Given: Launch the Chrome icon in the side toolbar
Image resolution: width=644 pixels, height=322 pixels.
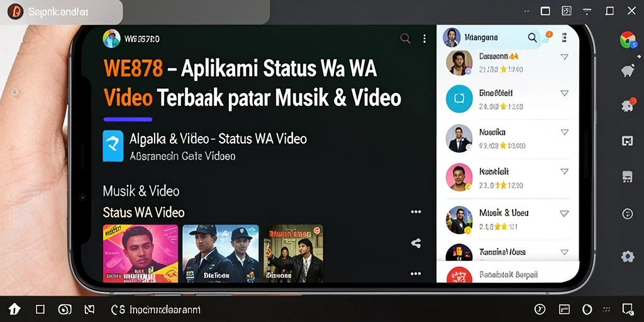Looking at the screenshot, I should (x=628, y=40).
